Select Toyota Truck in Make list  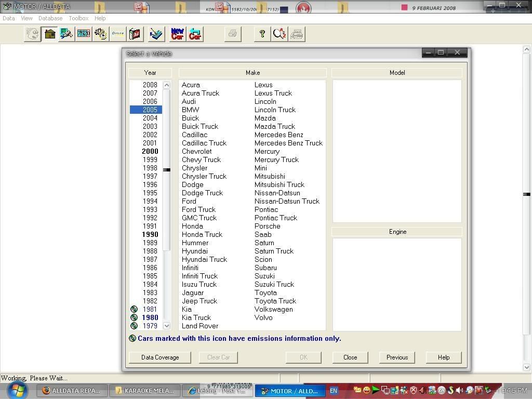point(275,301)
